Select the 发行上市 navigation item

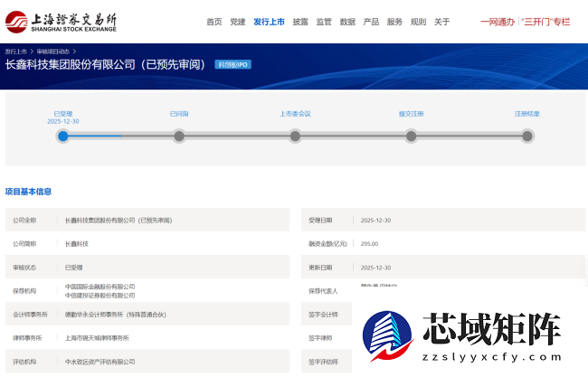tap(269, 22)
